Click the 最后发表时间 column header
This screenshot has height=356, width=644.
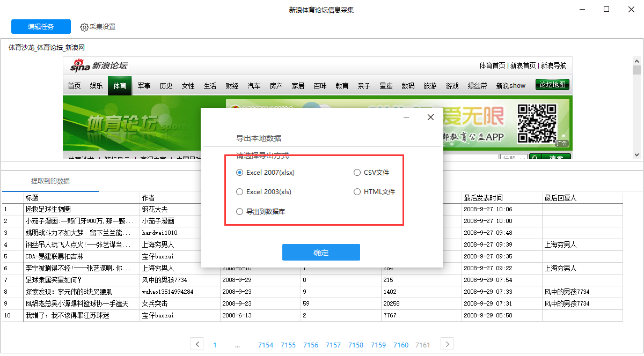pyautogui.click(x=502, y=198)
